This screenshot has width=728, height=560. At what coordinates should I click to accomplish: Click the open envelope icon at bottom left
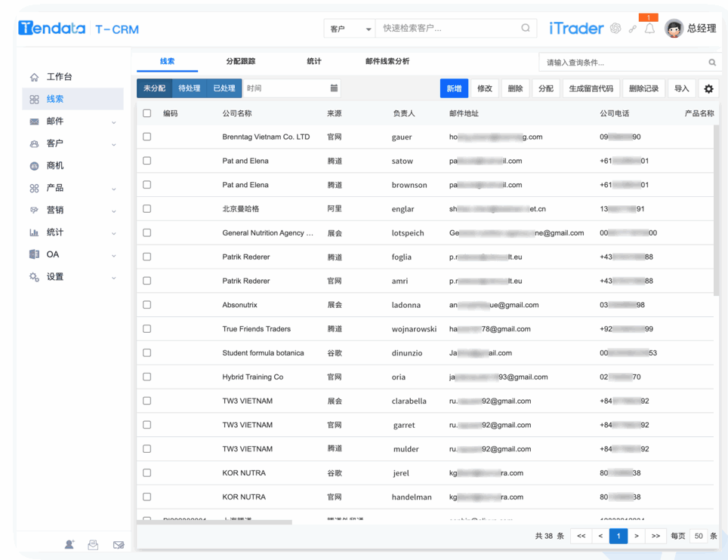pyautogui.click(x=93, y=544)
